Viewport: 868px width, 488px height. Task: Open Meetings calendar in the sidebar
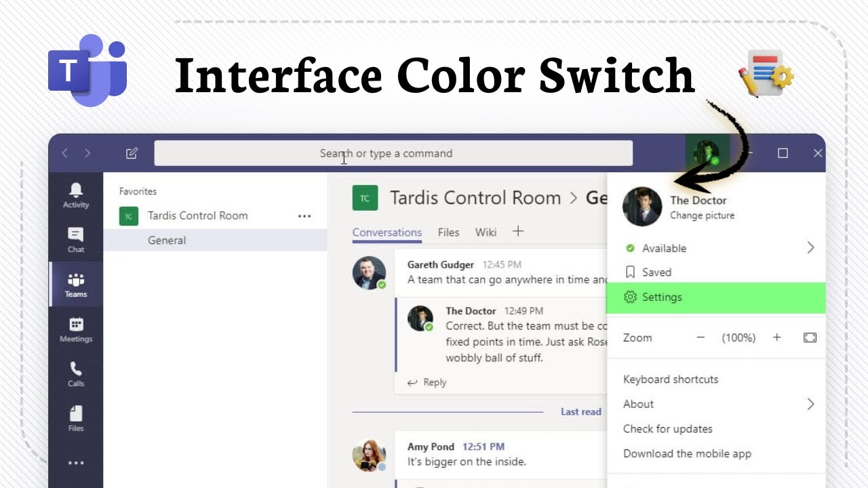(x=76, y=329)
